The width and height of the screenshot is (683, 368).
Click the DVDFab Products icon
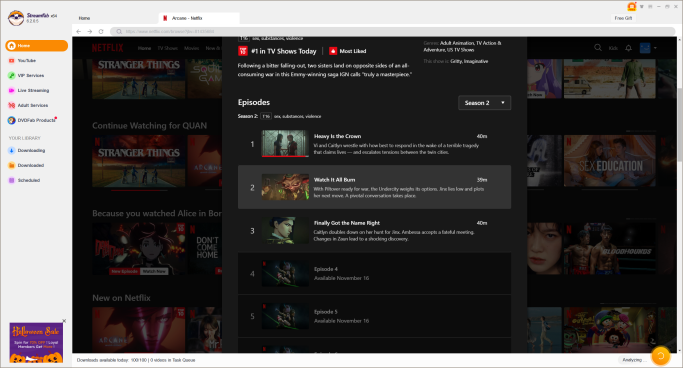pyautogui.click(x=12, y=120)
